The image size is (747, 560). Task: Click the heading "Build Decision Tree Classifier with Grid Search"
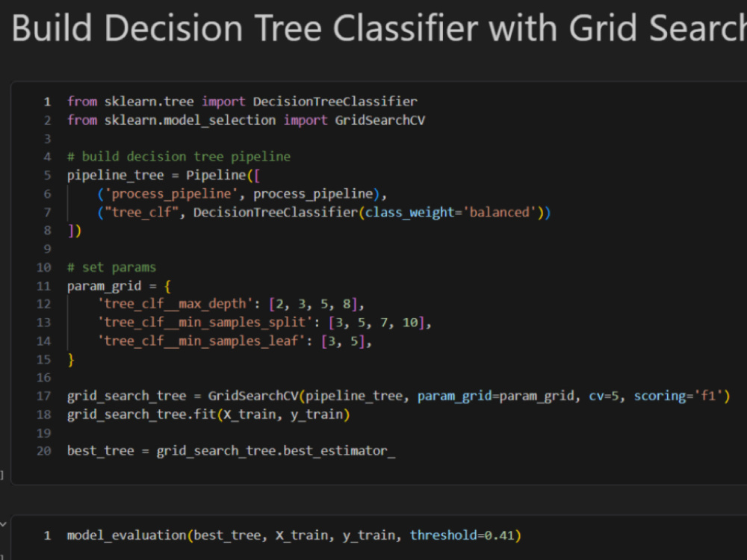point(379,28)
